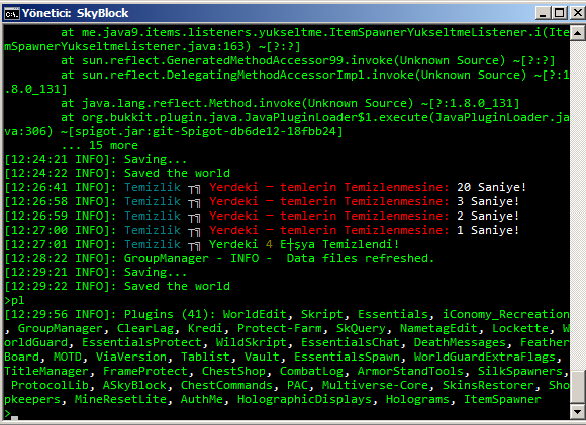This screenshot has width=586, height=425.
Task: Maximize the SkyBlock console window
Action: pos(559,13)
